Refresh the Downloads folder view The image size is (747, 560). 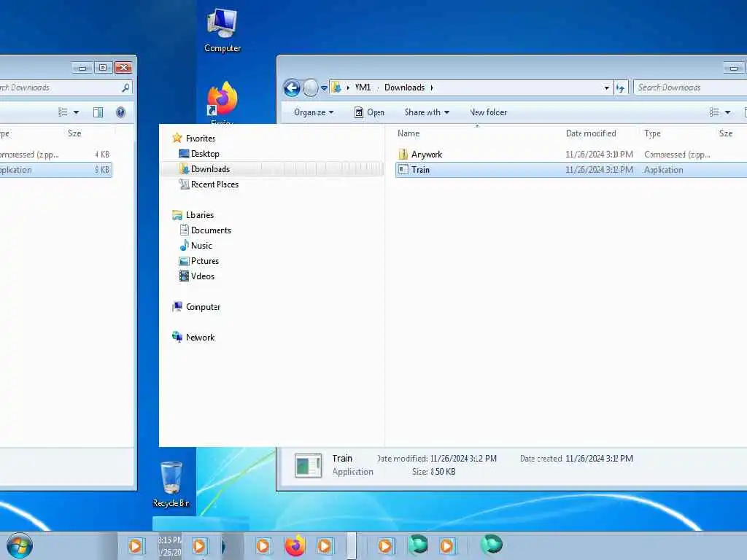[620, 87]
